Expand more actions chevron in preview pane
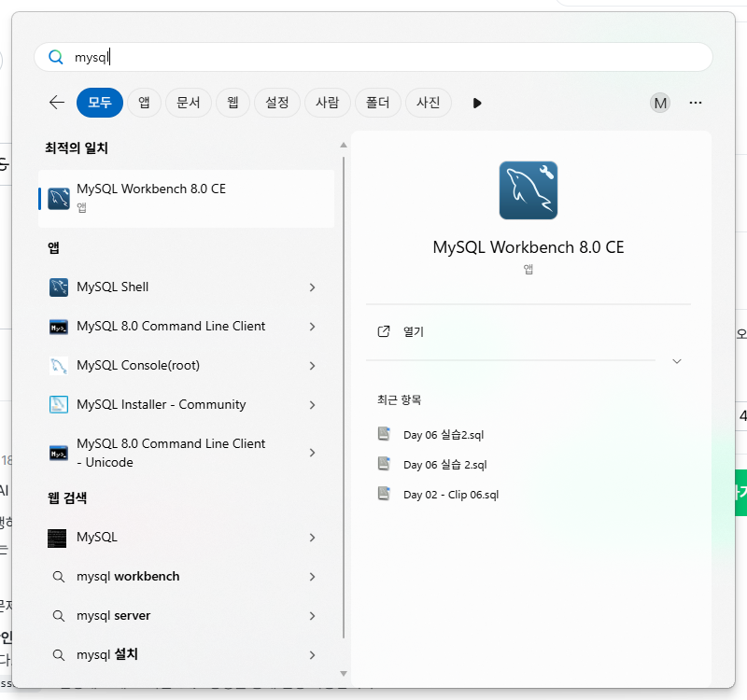Viewport: 747px width, 700px height. (x=676, y=361)
